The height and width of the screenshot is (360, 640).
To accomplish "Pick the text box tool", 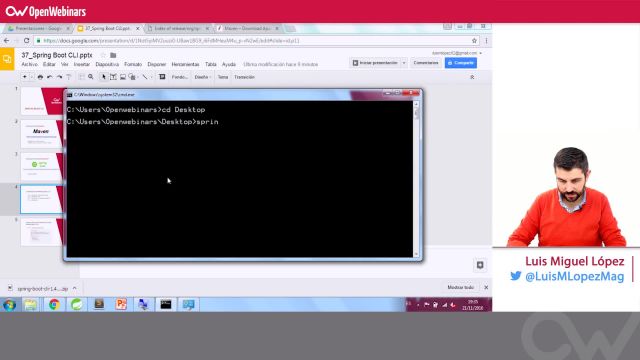I will point(113,77).
